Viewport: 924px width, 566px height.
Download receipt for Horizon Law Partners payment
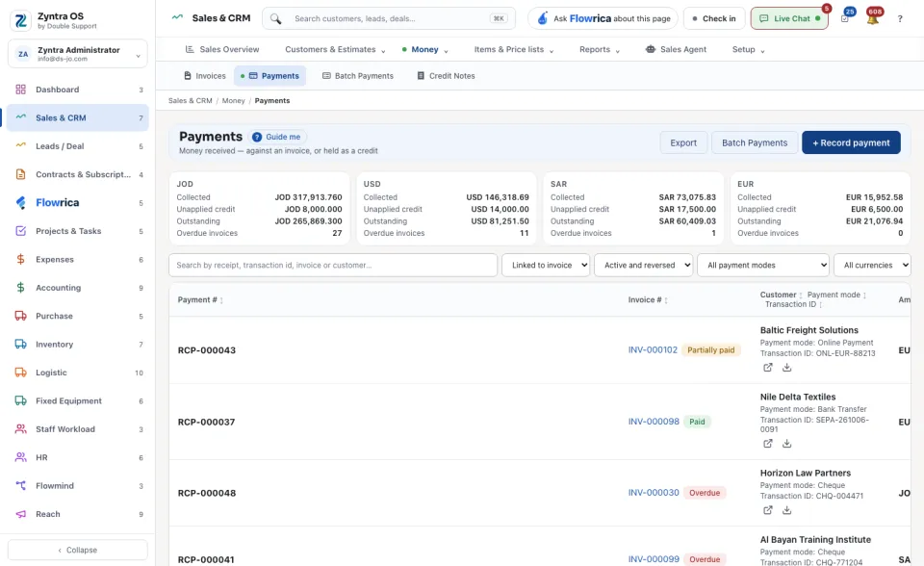[786, 510]
